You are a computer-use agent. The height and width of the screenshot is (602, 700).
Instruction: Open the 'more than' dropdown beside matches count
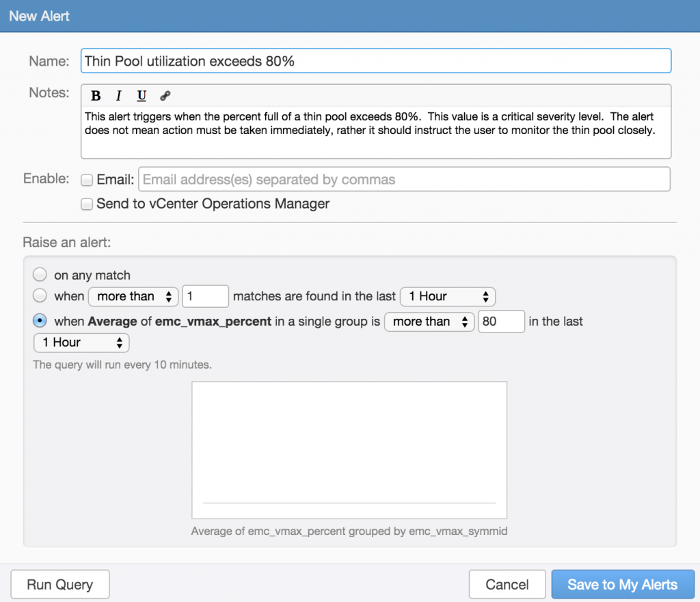(x=133, y=296)
